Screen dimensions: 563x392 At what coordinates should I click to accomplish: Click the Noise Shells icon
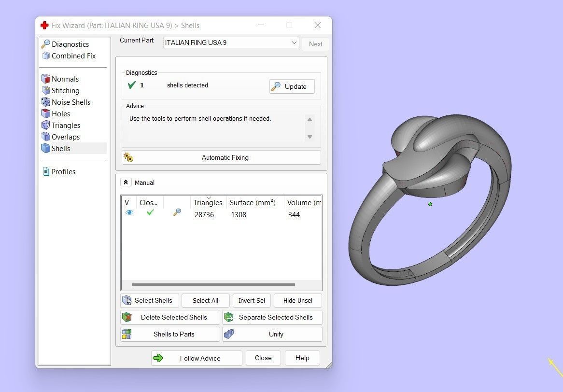45,102
